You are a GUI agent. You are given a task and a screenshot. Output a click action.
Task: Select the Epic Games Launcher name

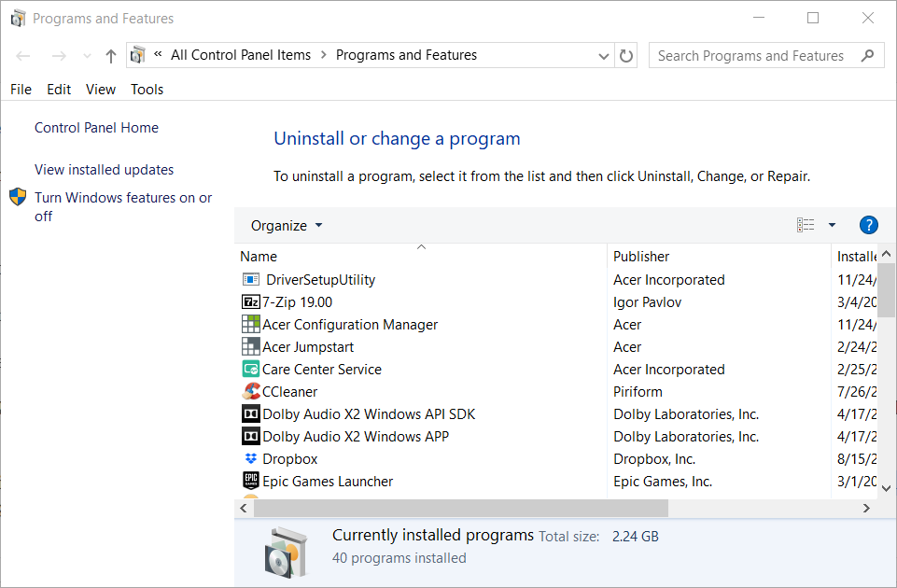328,481
